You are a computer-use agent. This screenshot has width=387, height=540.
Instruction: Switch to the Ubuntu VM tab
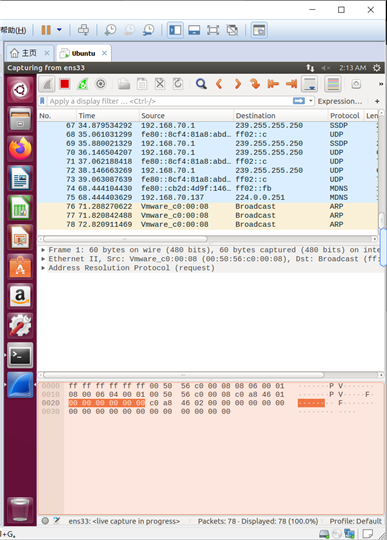[x=83, y=53]
